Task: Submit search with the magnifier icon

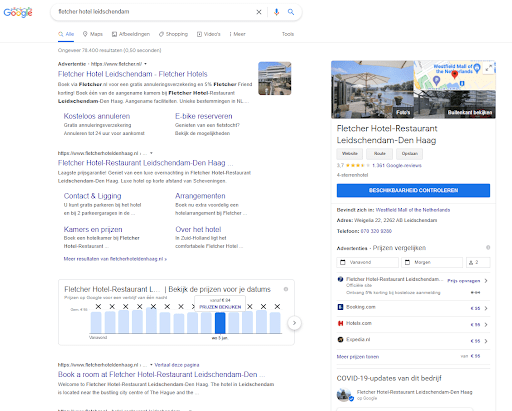Action: click(291, 12)
